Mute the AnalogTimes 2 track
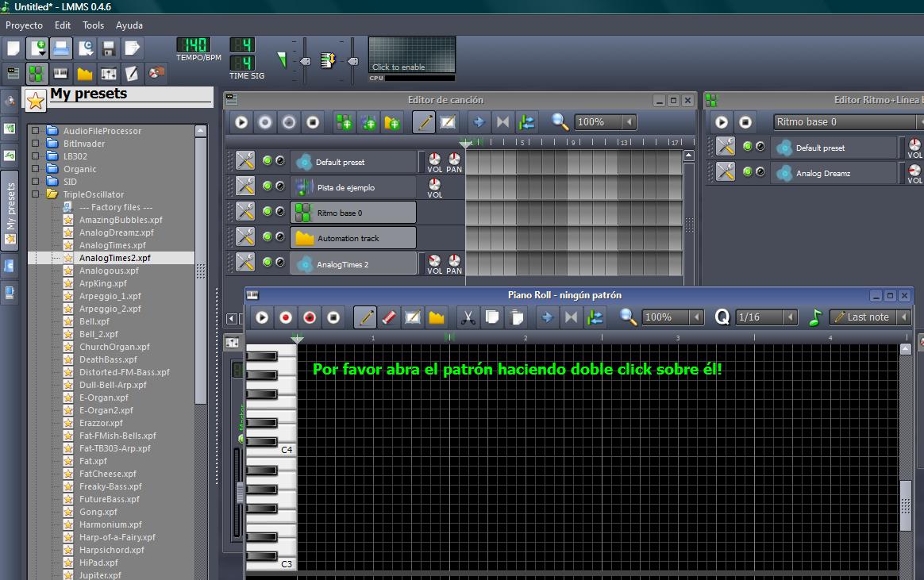 click(x=268, y=262)
